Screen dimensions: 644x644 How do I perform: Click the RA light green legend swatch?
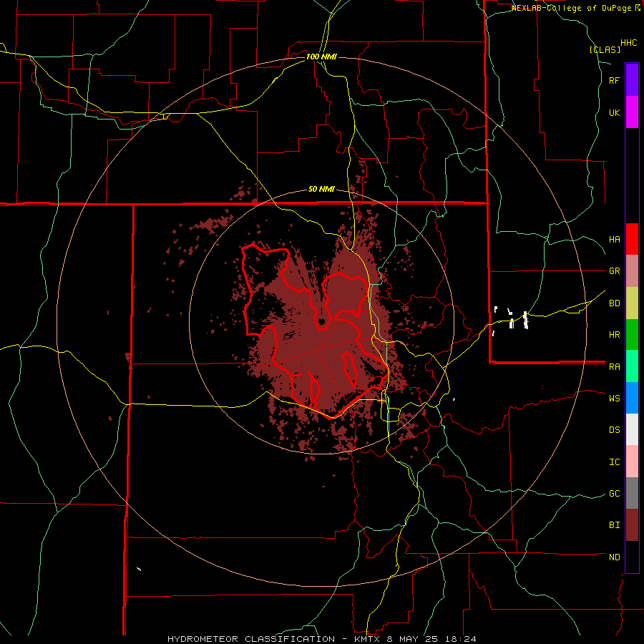pyautogui.click(x=632, y=366)
